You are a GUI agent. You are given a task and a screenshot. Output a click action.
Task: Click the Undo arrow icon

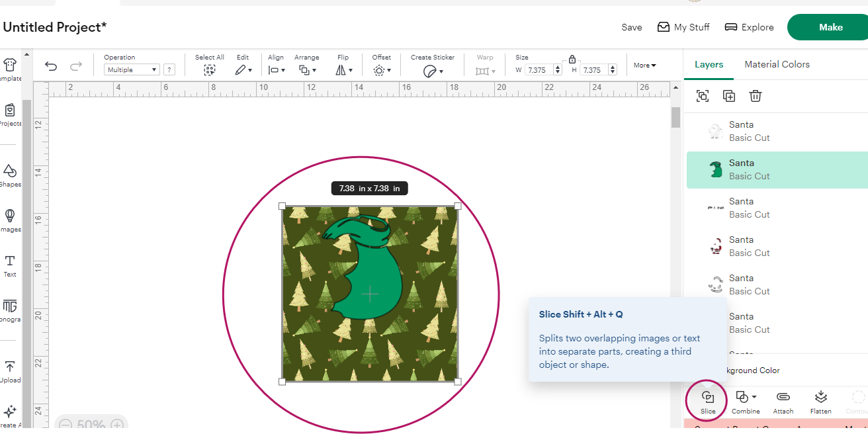[x=51, y=66]
